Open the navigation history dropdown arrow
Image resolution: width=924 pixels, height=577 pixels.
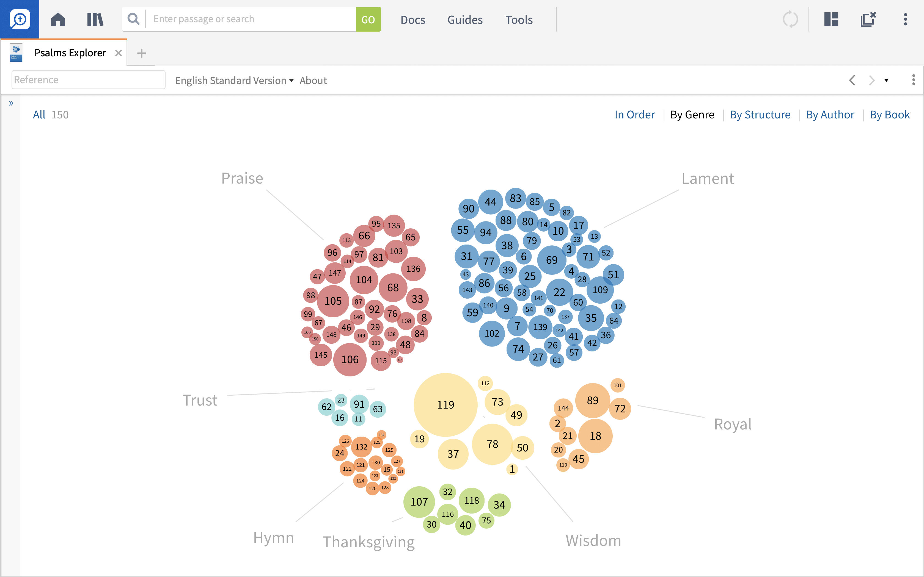[x=887, y=80]
